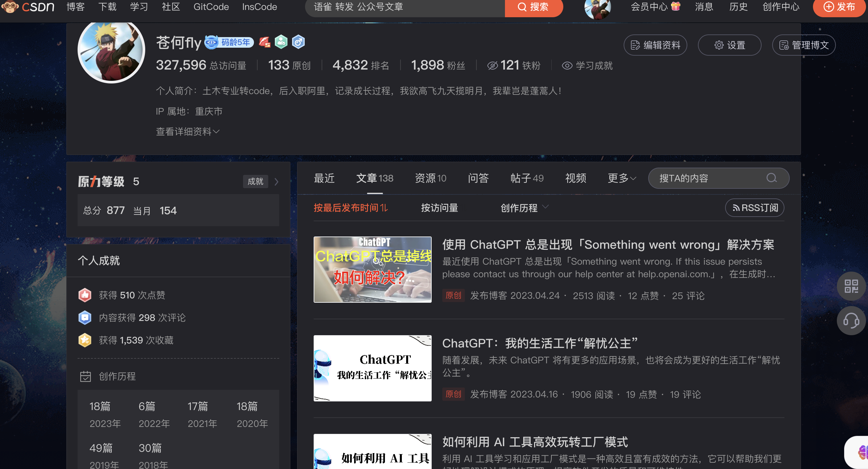Click the large profile avatar picture
Viewport: 868px width, 469px height.
[111, 50]
